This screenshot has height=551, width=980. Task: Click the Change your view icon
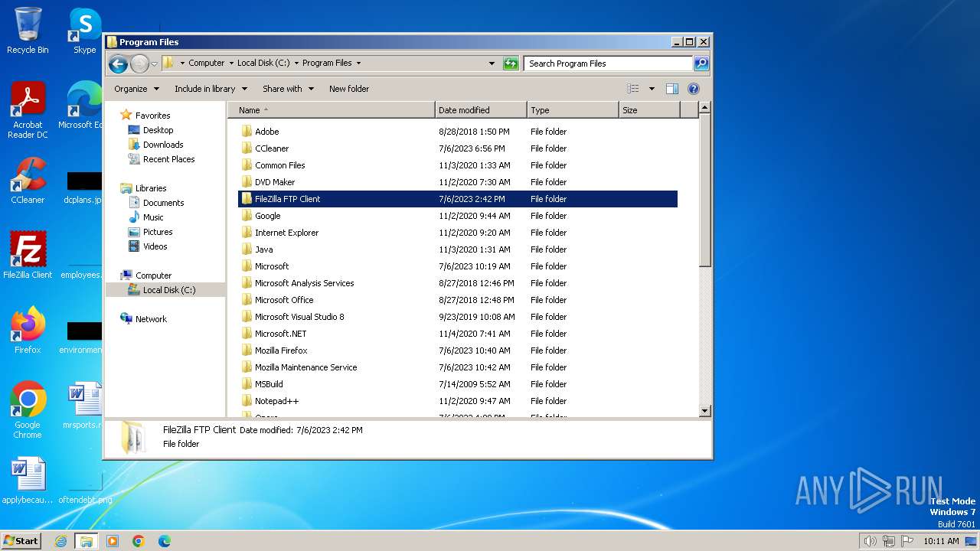coord(633,89)
